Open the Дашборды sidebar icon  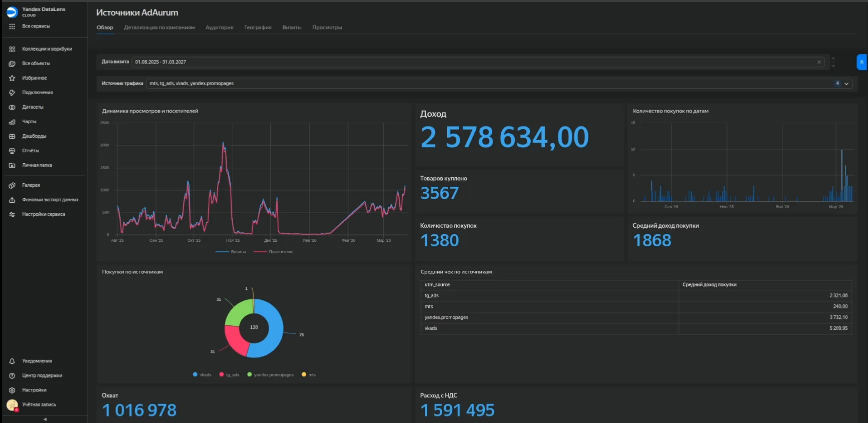tap(12, 136)
